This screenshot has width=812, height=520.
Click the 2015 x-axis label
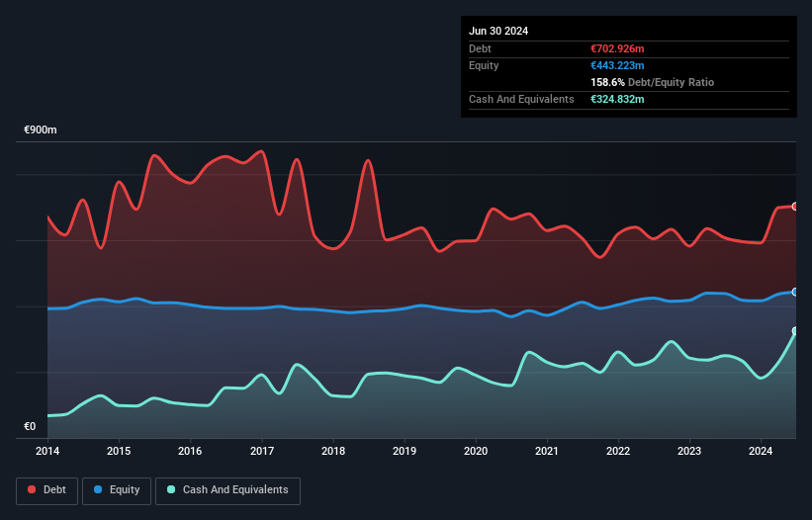click(x=119, y=451)
